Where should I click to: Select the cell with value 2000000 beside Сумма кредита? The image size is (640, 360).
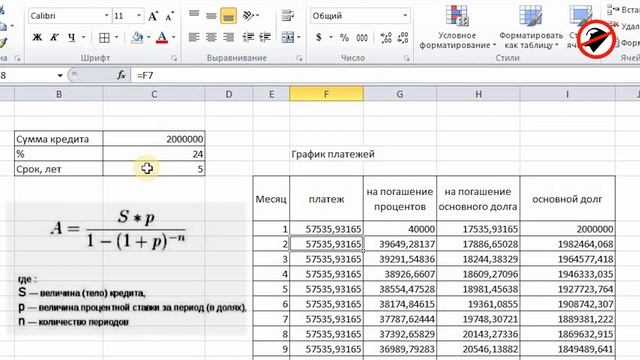click(x=154, y=139)
